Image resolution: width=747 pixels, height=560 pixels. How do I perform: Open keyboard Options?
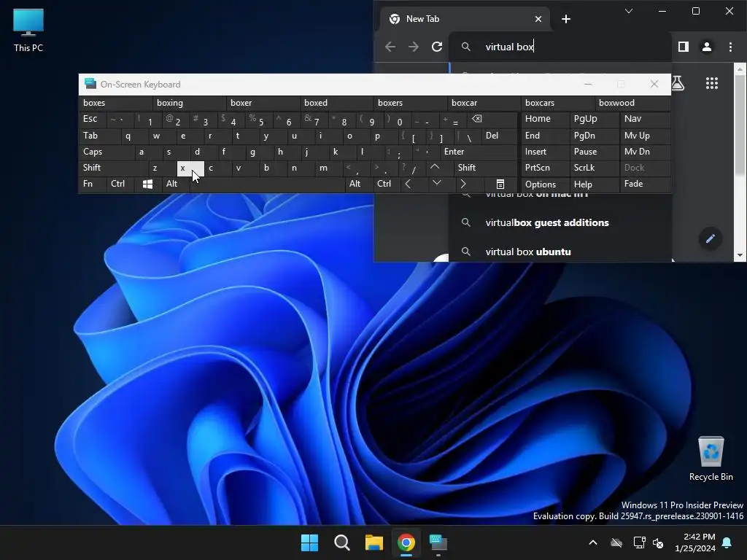[545, 184]
